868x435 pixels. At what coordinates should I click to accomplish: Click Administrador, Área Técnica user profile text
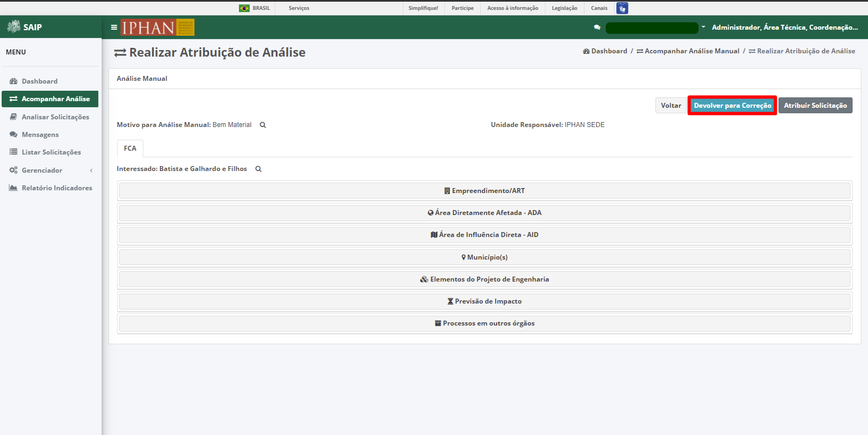785,27
